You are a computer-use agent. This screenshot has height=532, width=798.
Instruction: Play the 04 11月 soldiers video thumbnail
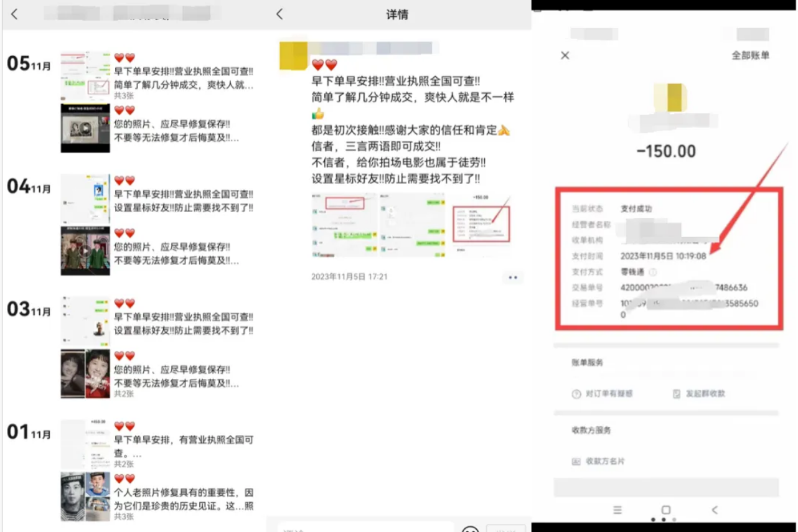coord(85,251)
